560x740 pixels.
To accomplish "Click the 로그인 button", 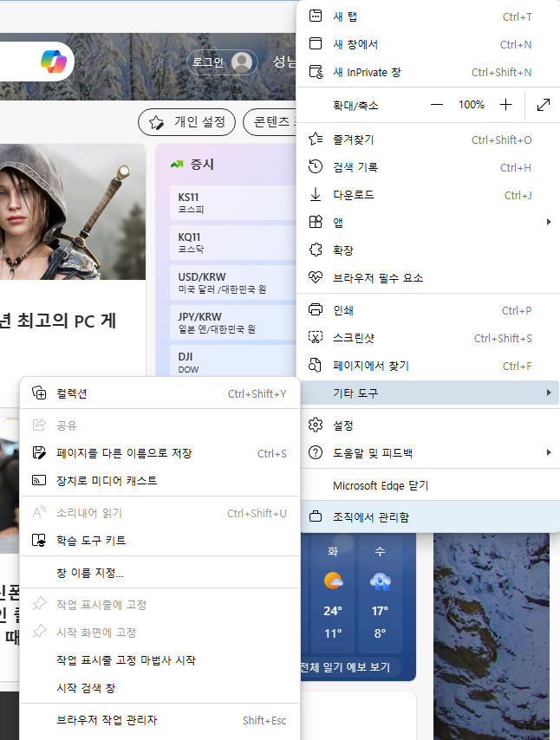I will 222,62.
